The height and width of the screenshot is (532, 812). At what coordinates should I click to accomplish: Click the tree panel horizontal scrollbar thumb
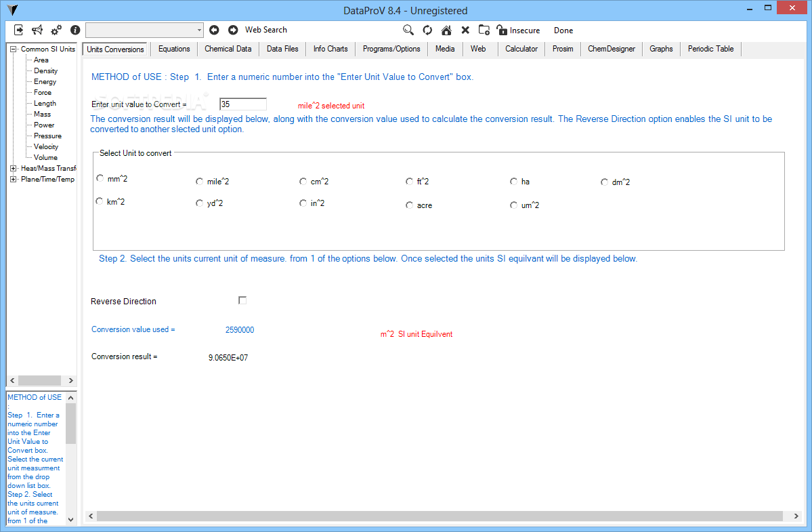(39, 381)
